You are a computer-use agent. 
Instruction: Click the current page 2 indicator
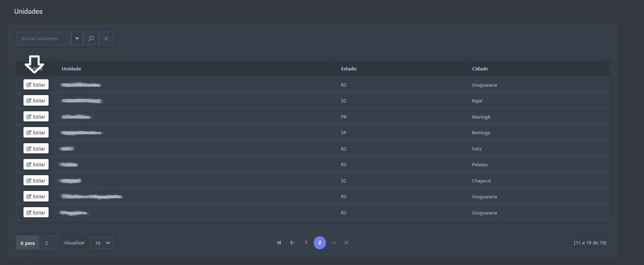[x=319, y=243]
